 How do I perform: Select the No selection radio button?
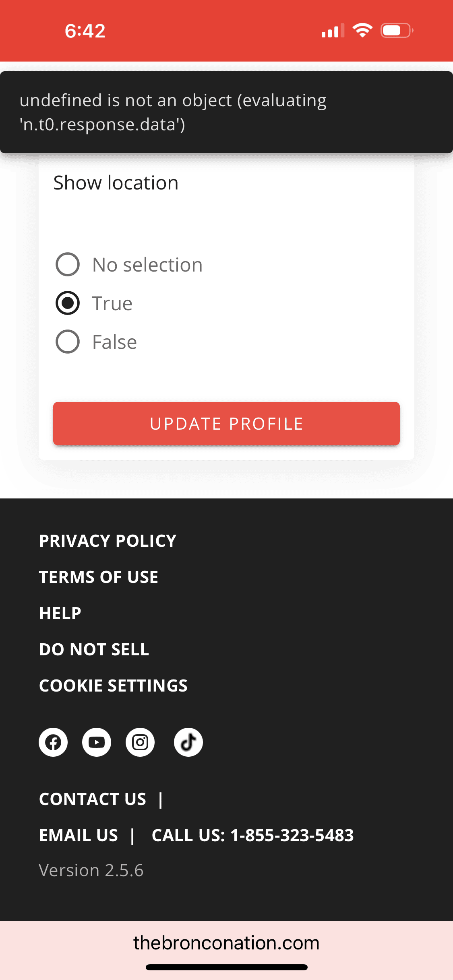pyautogui.click(x=68, y=264)
